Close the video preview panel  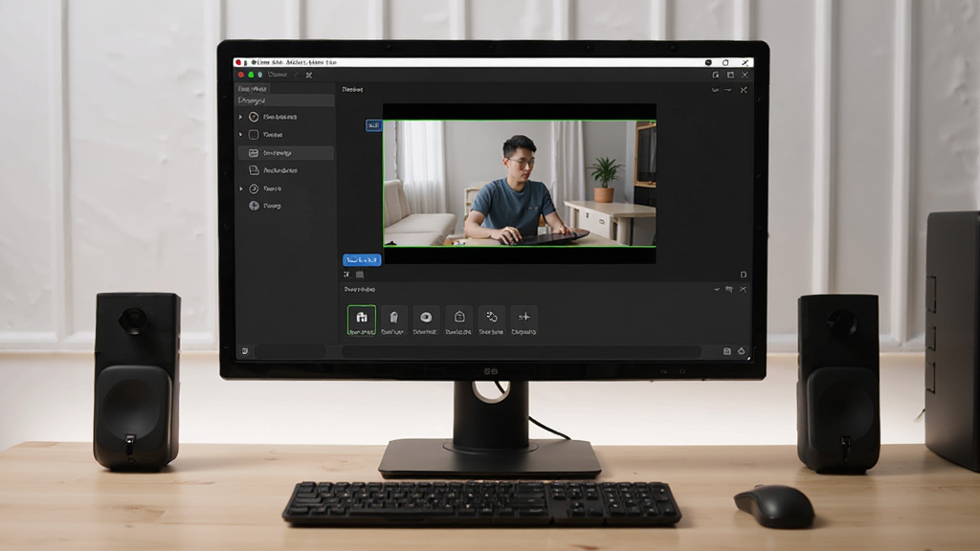744,90
